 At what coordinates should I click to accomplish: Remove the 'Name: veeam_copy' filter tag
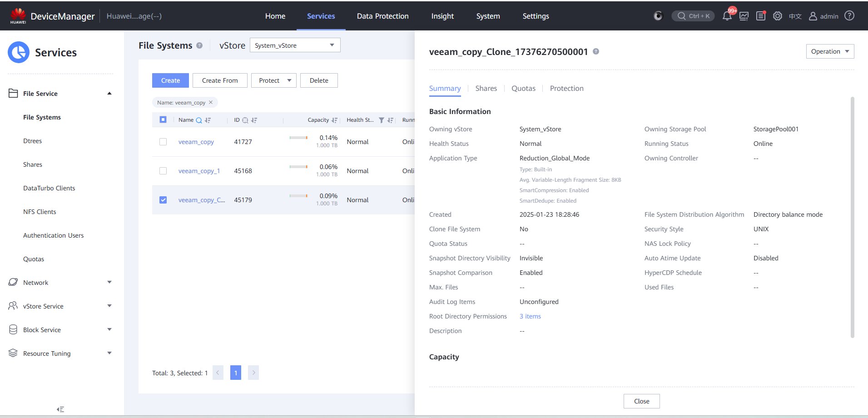pyautogui.click(x=211, y=103)
